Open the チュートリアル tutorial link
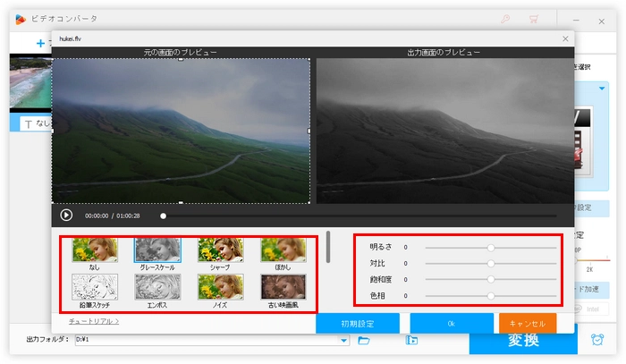This screenshot has height=364, width=626. (x=94, y=320)
